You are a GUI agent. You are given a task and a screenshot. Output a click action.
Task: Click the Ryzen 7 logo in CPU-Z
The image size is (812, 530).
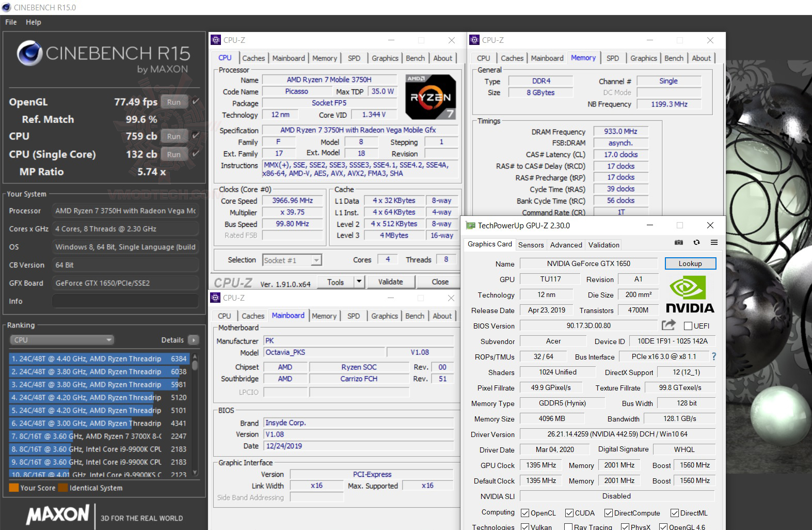pyautogui.click(x=431, y=97)
